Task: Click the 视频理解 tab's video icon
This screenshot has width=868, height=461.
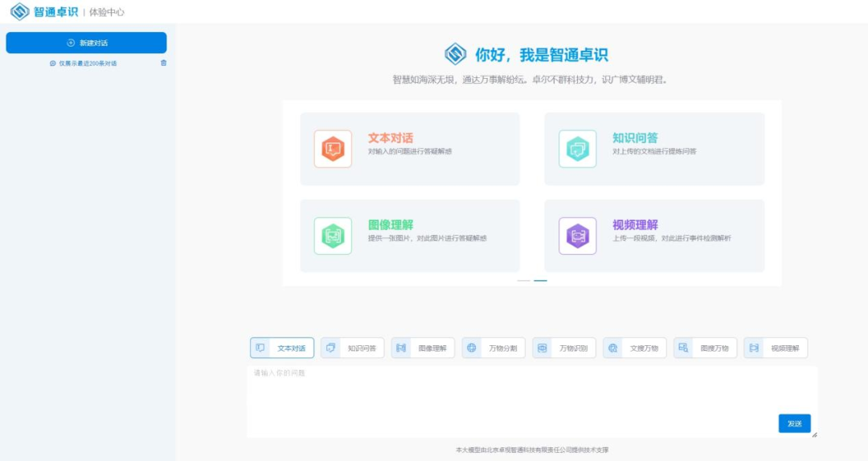Action: coord(754,348)
